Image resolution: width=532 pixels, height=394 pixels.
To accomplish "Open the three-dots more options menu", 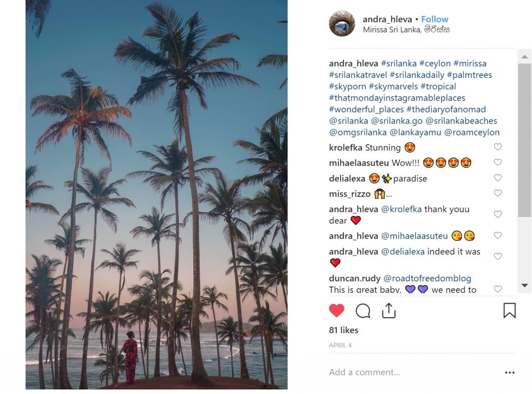I will (x=509, y=372).
